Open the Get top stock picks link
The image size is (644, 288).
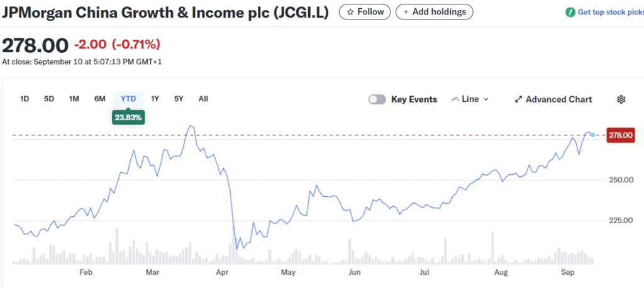pyautogui.click(x=610, y=13)
